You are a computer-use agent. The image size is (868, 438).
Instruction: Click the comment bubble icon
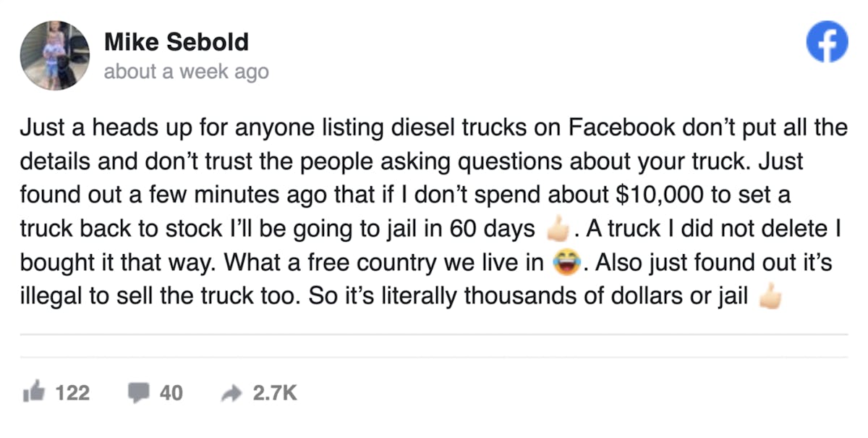138,392
